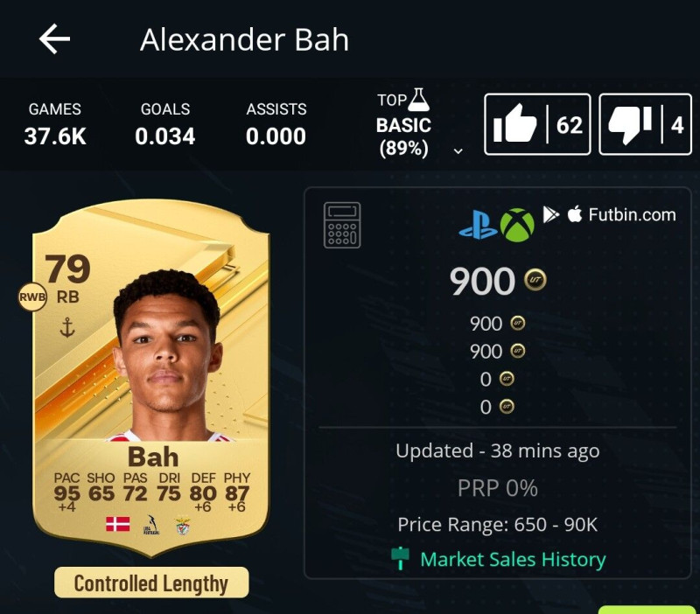This screenshot has width=700, height=614.
Task: Open the TOP BASIC (89%) selector
Action: pos(403,124)
